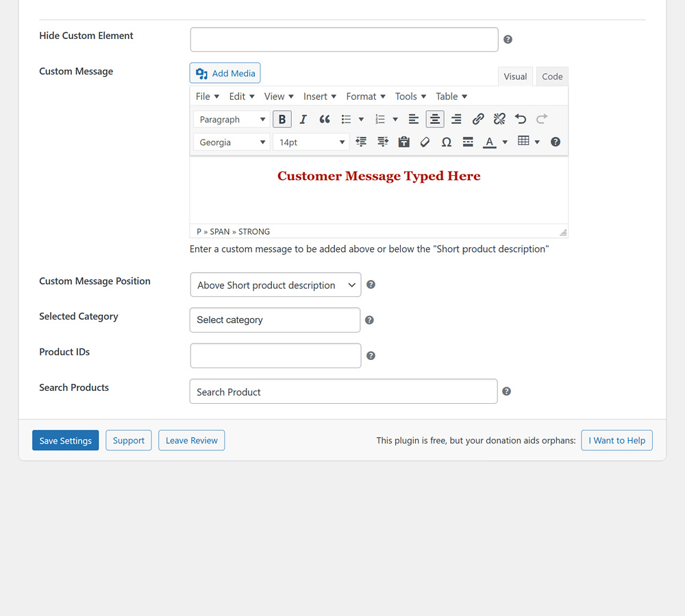Open the Select category dropdown
Image resolution: width=685 pixels, height=616 pixels.
click(275, 320)
